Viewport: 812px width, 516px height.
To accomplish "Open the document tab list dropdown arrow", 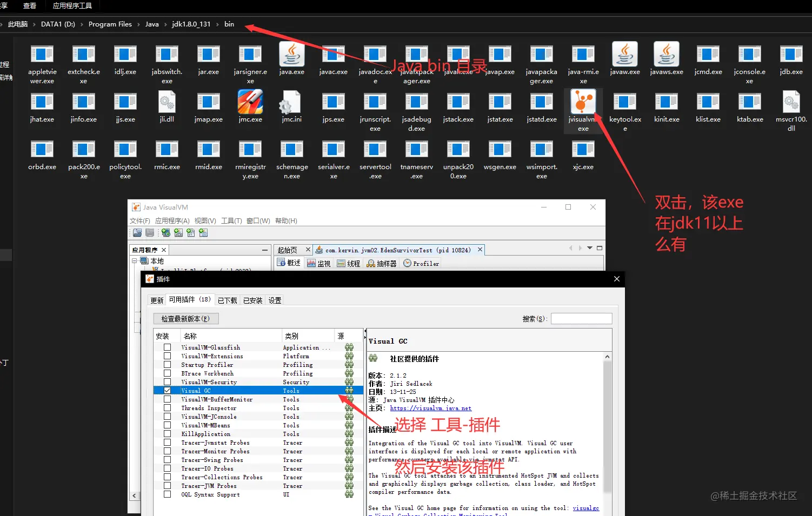I will (x=590, y=248).
